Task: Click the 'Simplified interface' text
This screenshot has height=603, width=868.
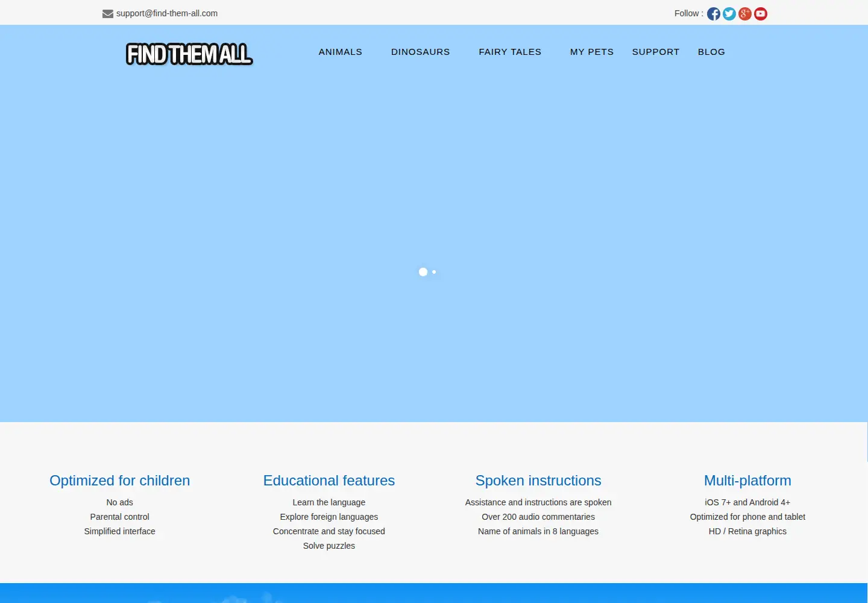Action: click(120, 531)
